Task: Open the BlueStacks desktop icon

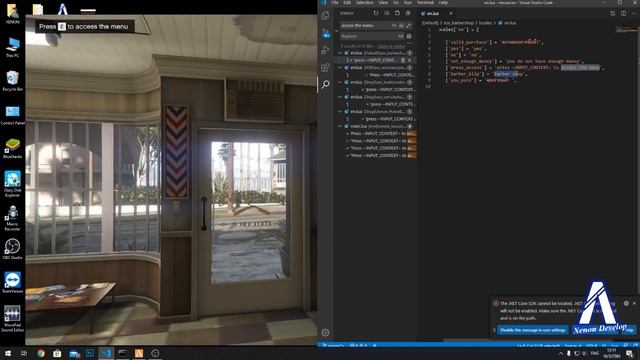Action: 13,148
